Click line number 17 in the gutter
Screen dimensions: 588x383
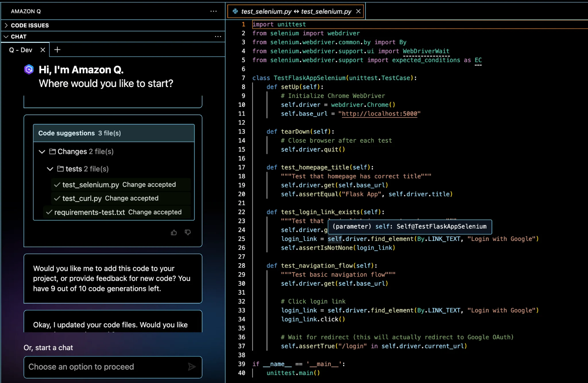[242, 167]
